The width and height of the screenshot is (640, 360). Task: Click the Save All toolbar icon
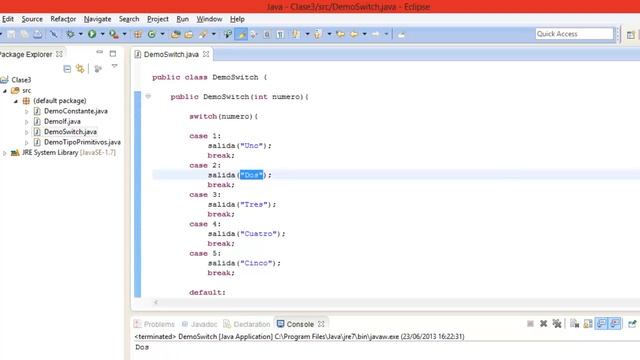24,35
